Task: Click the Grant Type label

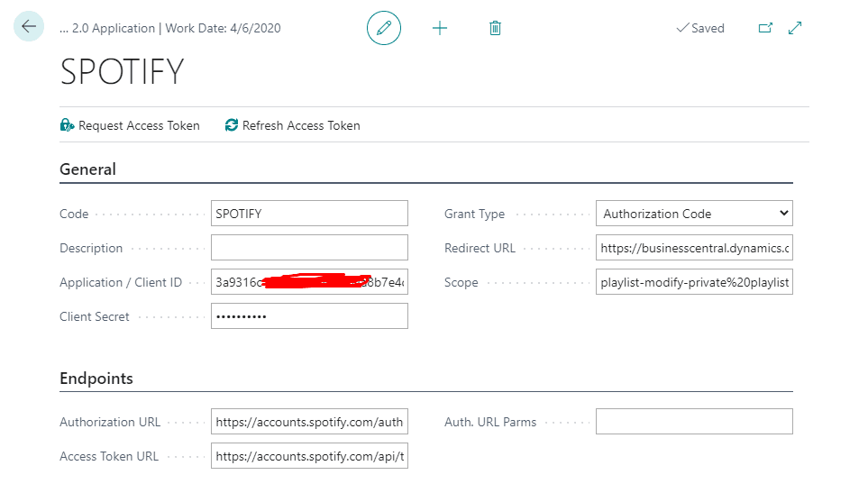Action: tap(474, 215)
